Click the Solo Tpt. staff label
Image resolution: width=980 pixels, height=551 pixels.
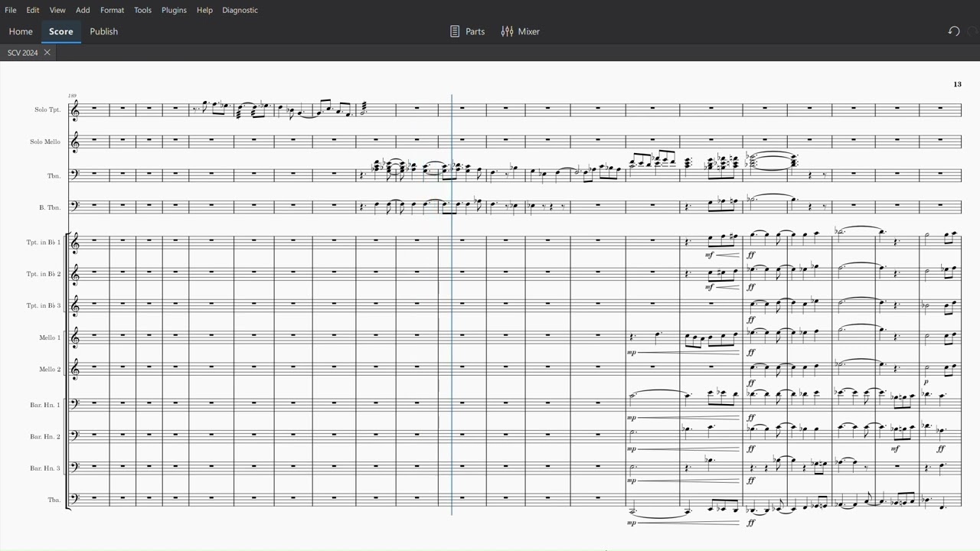[x=47, y=109]
